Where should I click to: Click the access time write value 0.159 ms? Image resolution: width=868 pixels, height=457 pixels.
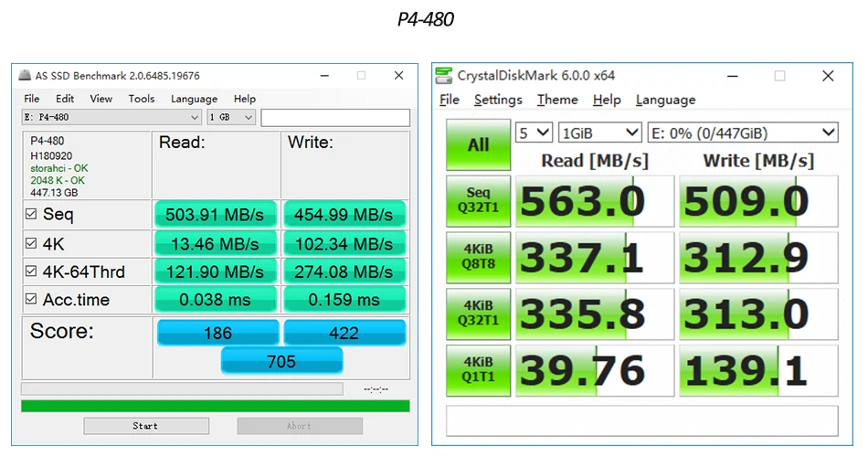point(344,300)
